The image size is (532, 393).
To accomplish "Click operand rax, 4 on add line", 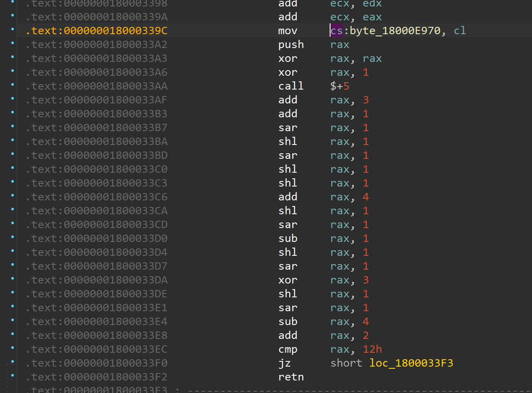I will coord(350,197).
